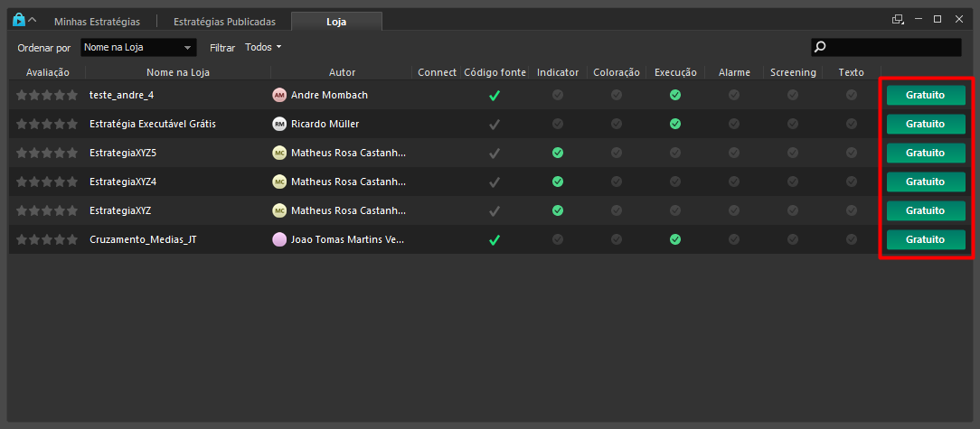Screen dimensions: 980x429
Task: Select strategy name Estratégia Executável Grátis
Action: click(153, 124)
